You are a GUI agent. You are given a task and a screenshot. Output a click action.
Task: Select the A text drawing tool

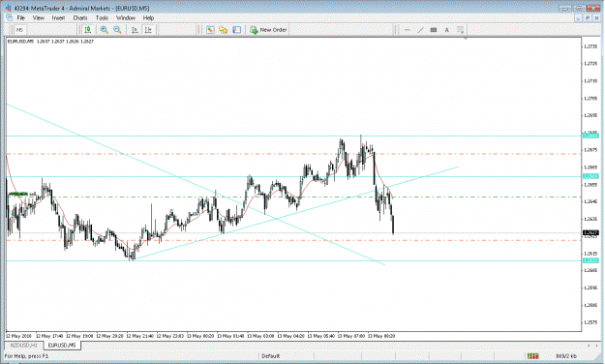[447, 30]
